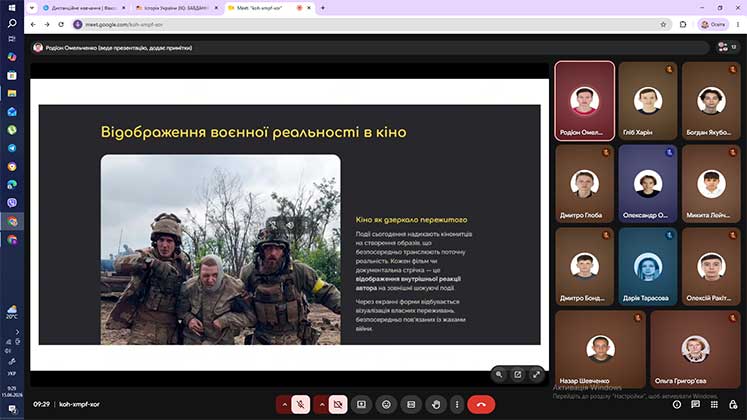Click Дмитро Бонд... name label

click(582, 298)
